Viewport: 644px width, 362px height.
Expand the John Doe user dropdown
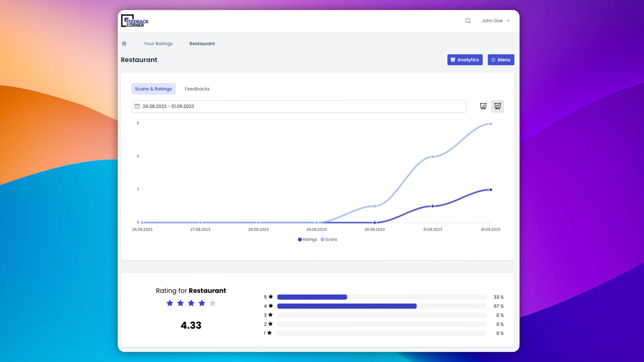[x=495, y=21]
